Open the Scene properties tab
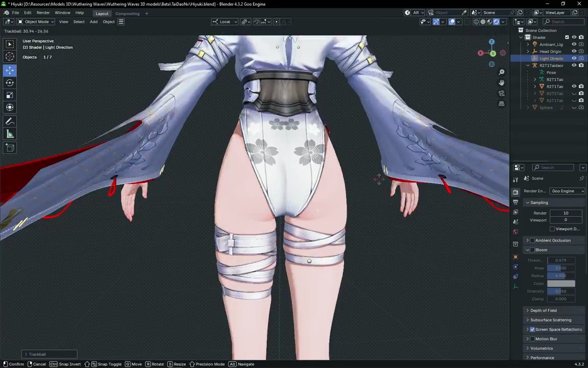588x368 pixels. (x=516, y=222)
